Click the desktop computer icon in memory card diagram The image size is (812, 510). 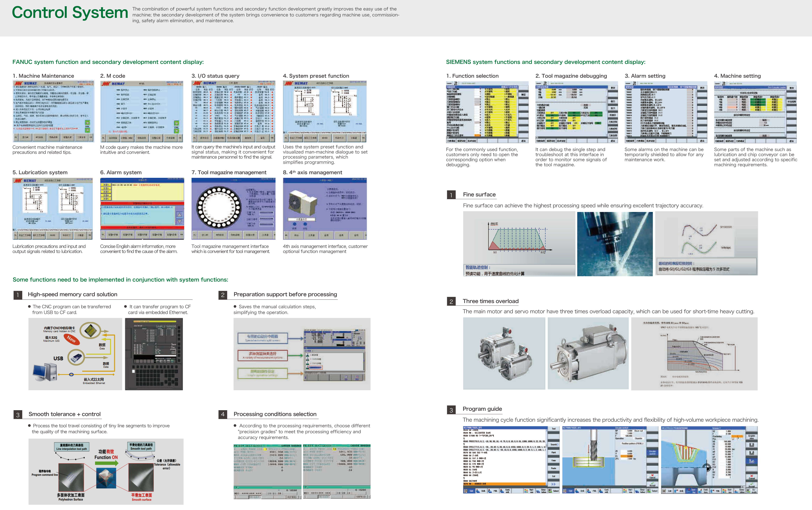tap(45, 372)
